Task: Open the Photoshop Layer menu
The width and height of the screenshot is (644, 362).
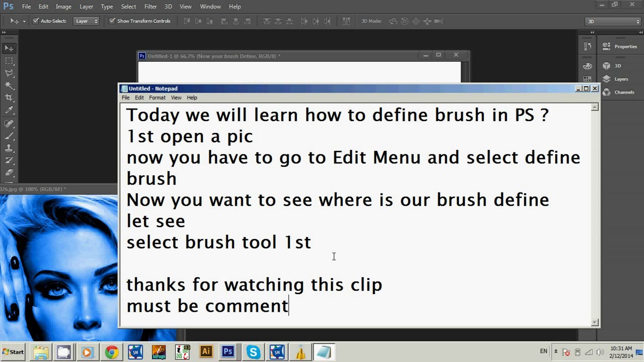Action: tap(86, 7)
